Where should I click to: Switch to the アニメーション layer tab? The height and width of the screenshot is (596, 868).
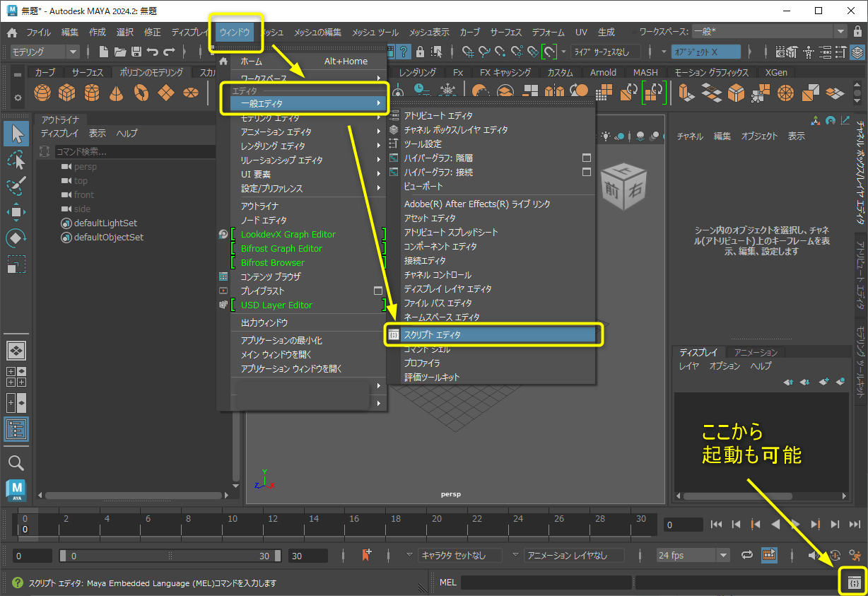coord(756,352)
